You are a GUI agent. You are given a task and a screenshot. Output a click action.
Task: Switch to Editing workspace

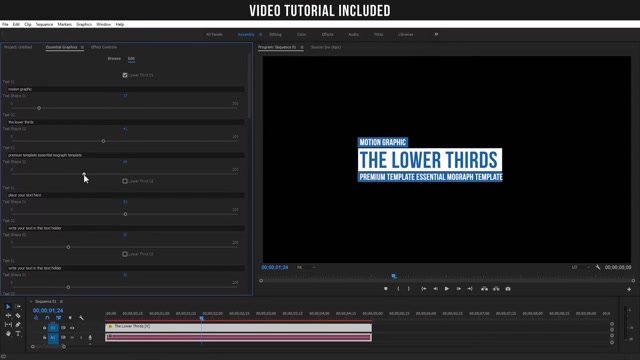point(276,35)
